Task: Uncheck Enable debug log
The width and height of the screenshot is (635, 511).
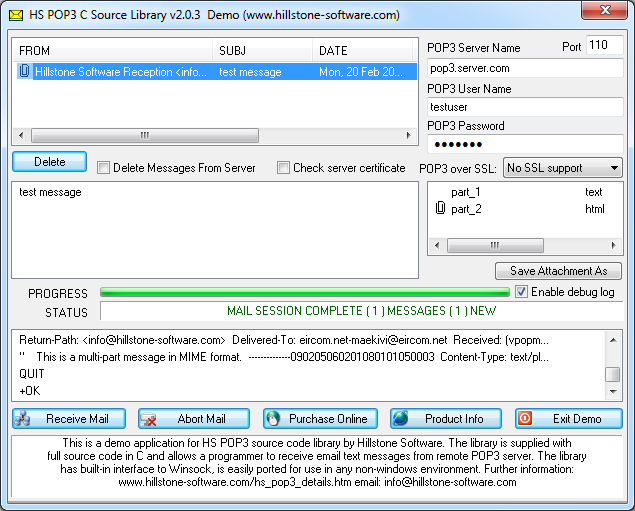Action: coord(521,292)
